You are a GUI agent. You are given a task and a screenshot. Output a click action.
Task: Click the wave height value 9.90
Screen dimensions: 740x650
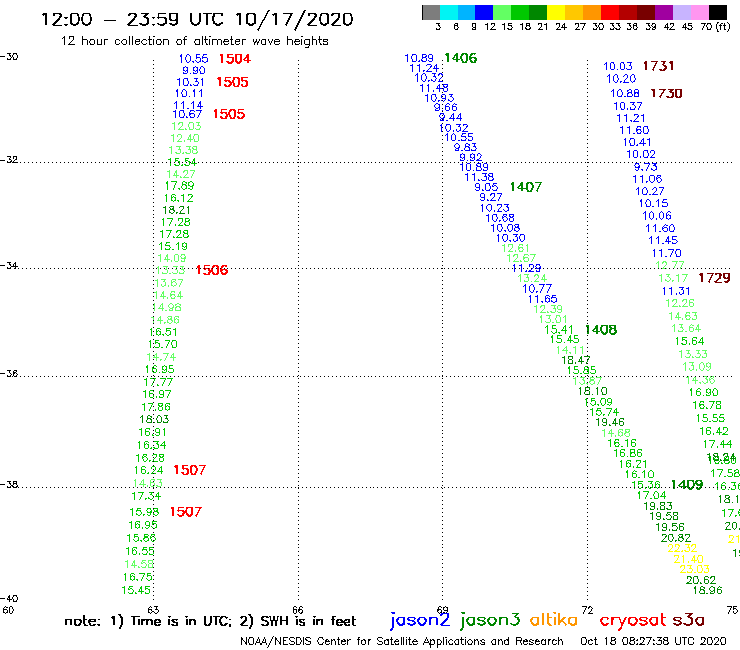coord(194,70)
